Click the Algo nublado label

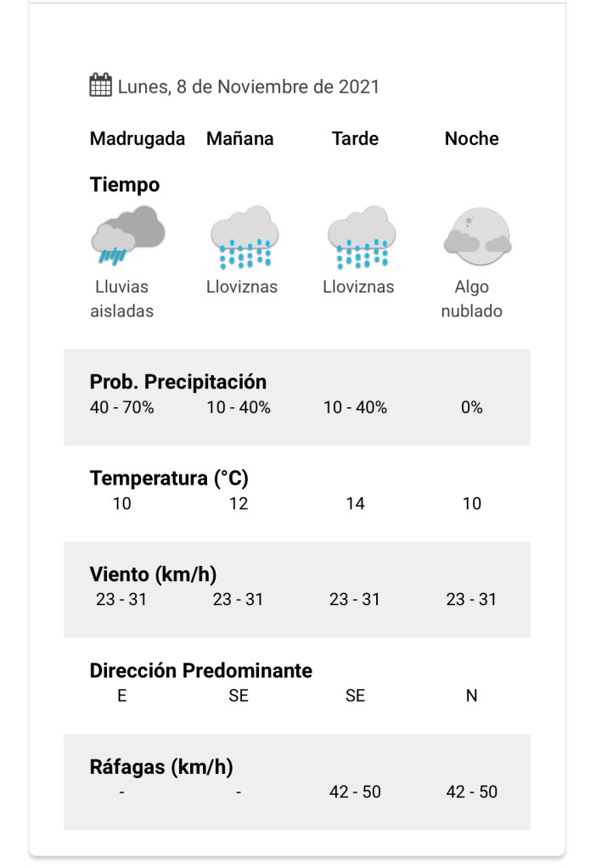coord(472,299)
